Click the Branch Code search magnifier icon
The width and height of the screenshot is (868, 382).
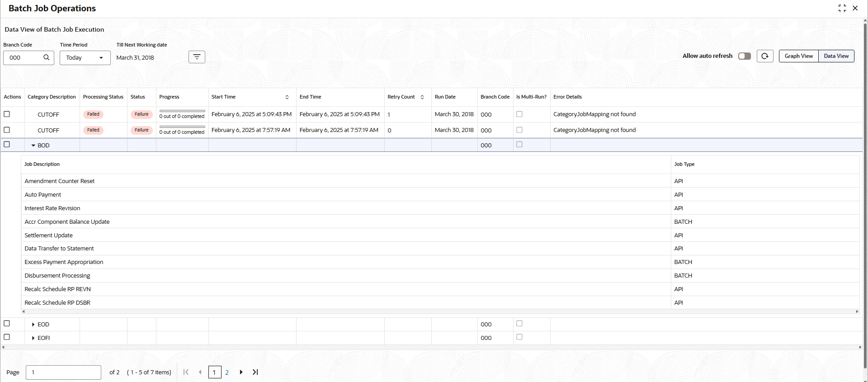point(46,57)
